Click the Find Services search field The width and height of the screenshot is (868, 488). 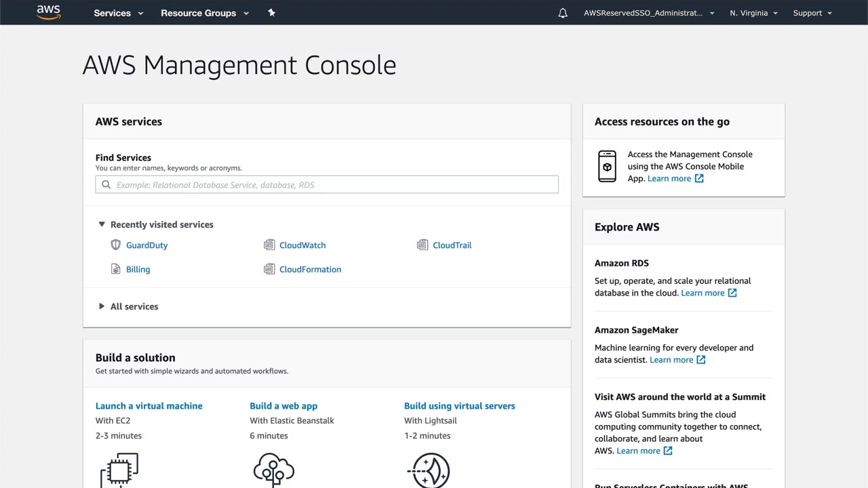pyautogui.click(x=327, y=184)
